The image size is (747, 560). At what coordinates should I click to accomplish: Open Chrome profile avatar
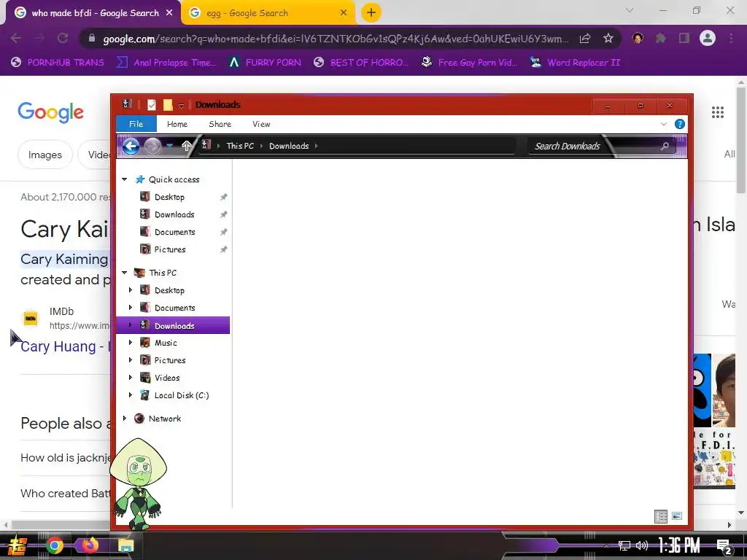click(x=708, y=38)
